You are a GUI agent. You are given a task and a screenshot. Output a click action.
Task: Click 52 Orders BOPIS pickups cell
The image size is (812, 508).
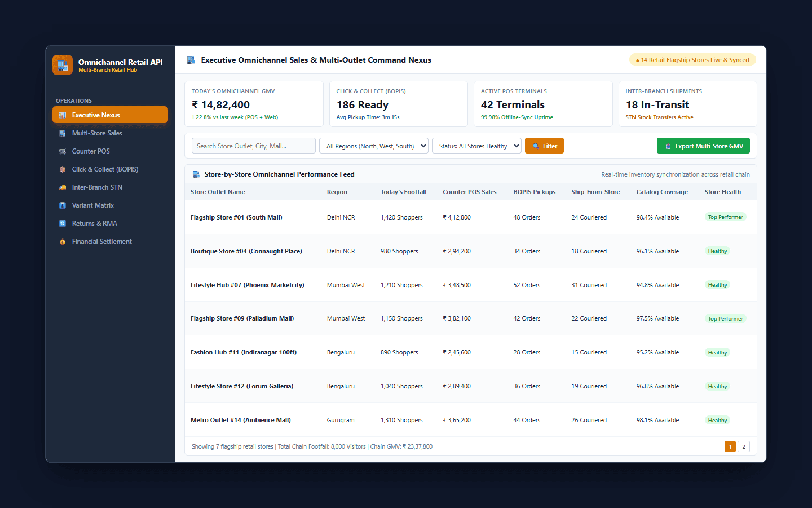(527, 285)
